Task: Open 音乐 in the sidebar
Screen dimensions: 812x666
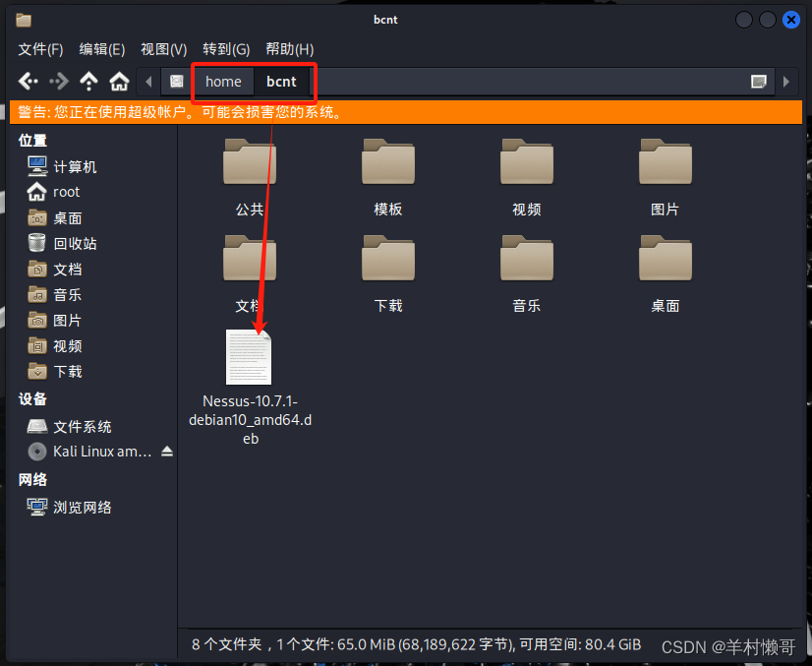Action: pos(54,294)
